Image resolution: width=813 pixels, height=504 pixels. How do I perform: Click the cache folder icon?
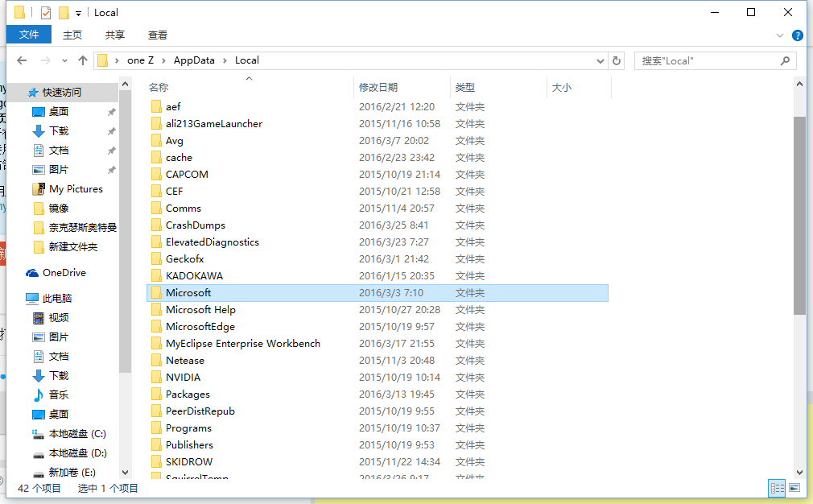tap(156, 158)
